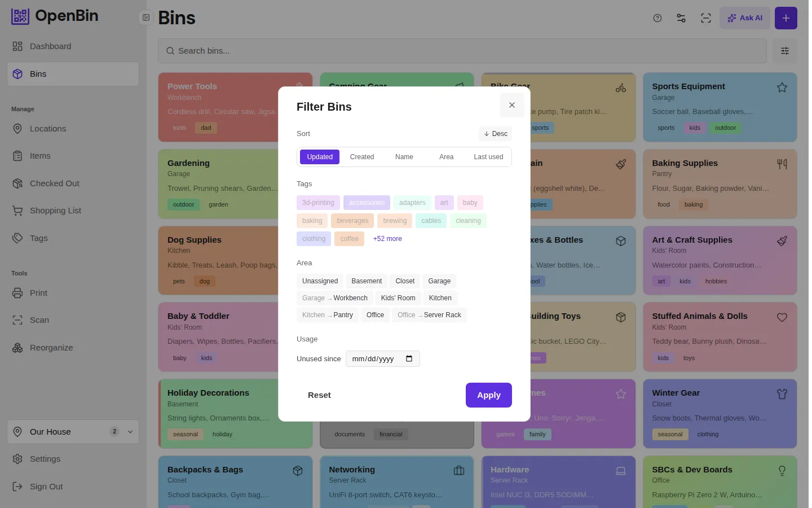Click the Unused since date field
The image size is (812, 508).
pos(383,359)
